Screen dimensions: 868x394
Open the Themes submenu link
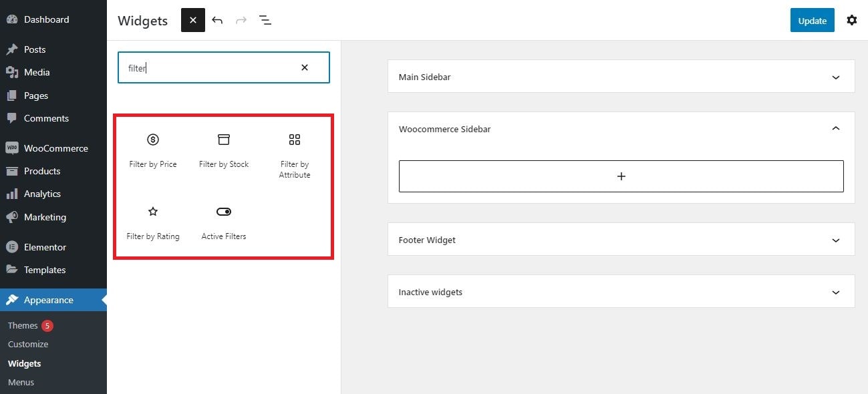(x=23, y=325)
